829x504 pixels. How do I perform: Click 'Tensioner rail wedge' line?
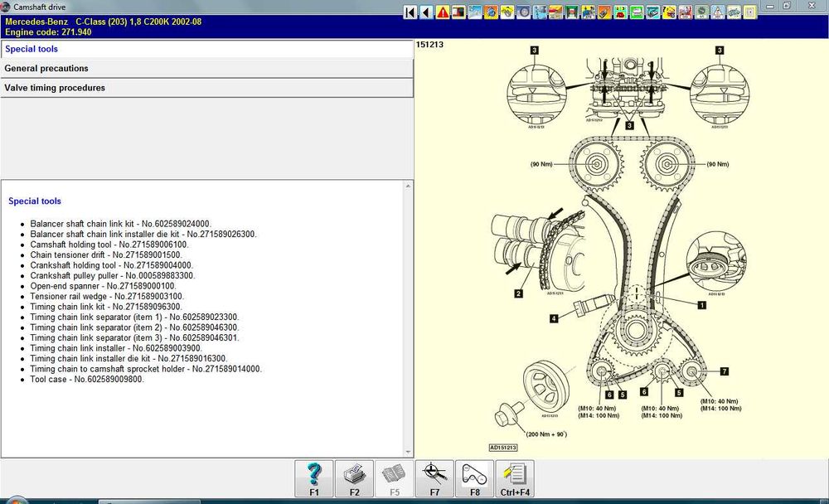click(107, 296)
